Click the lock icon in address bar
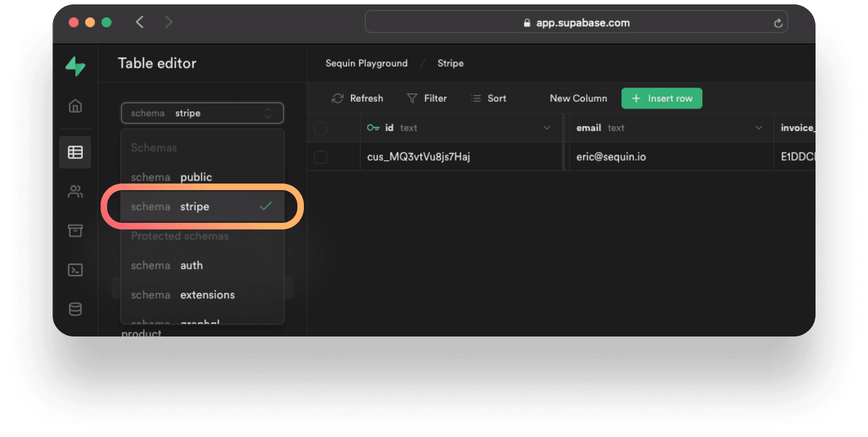Image resolution: width=868 pixels, height=437 pixels. (x=527, y=23)
